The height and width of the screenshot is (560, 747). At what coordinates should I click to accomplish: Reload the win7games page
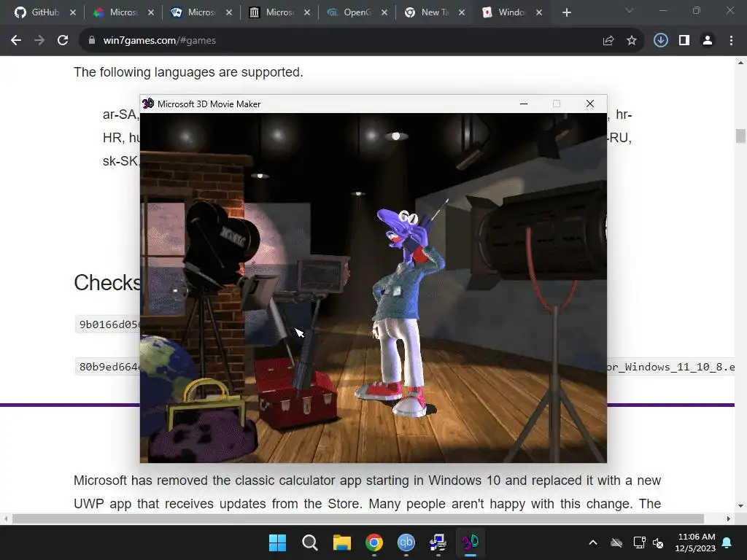(63, 41)
